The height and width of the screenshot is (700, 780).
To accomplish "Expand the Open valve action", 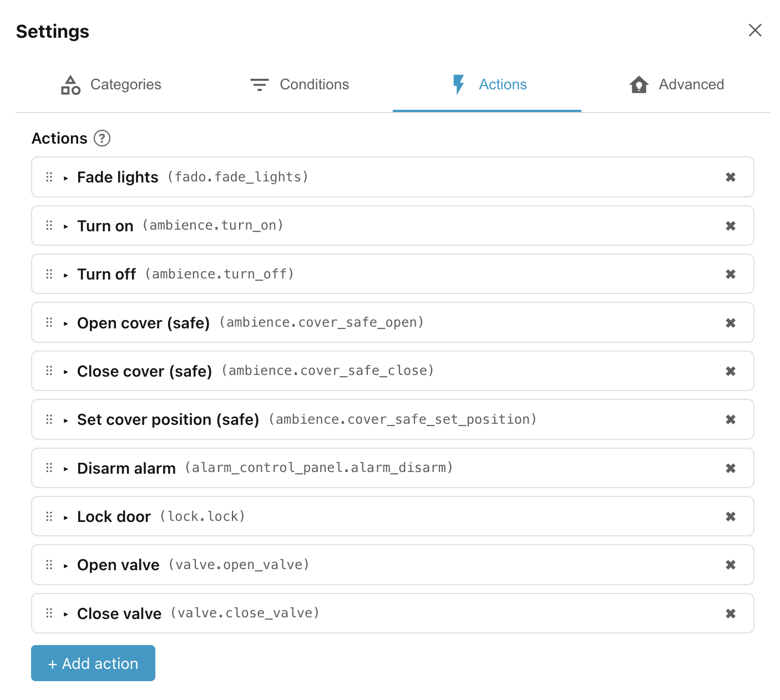I will [x=66, y=566].
